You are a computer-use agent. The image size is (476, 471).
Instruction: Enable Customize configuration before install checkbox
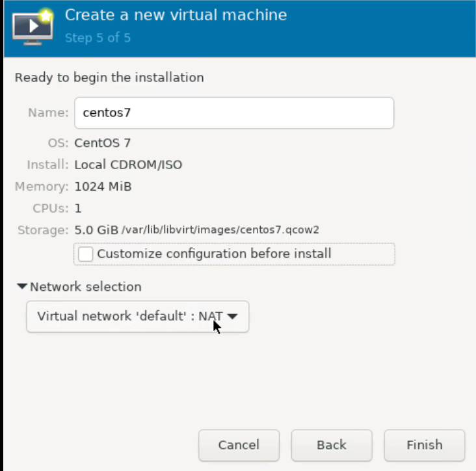[x=85, y=254]
